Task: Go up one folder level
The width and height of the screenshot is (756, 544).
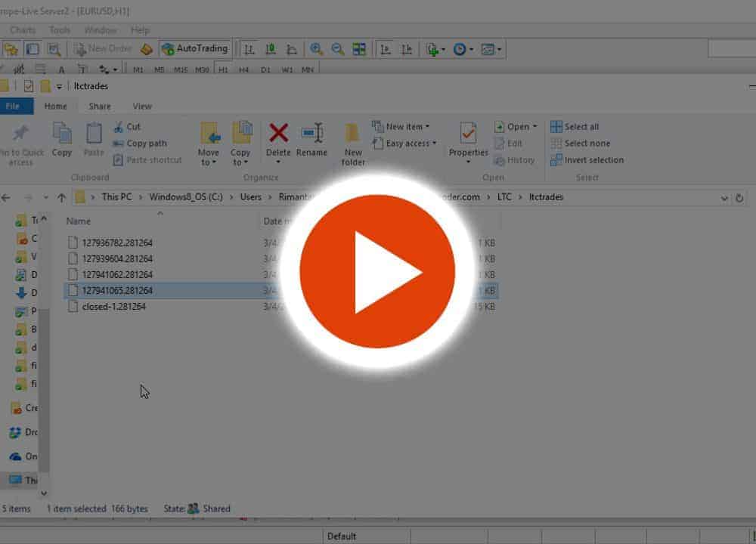Action: click(61, 197)
